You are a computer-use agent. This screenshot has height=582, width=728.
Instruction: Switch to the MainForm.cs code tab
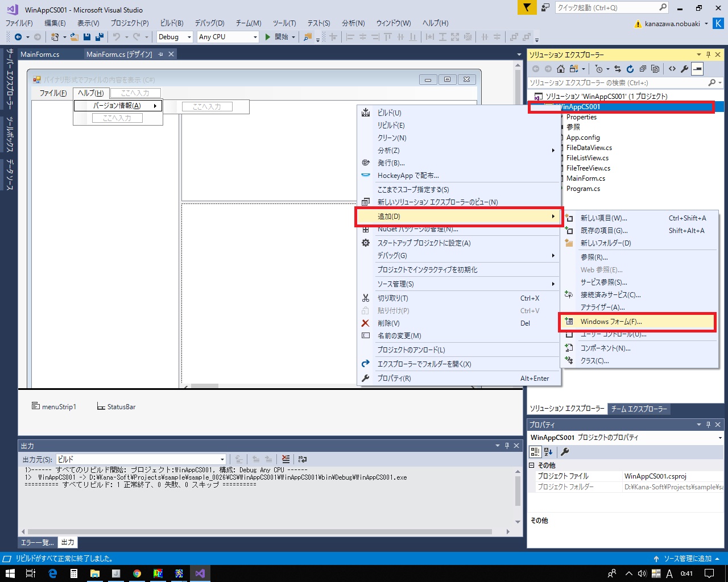click(40, 54)
